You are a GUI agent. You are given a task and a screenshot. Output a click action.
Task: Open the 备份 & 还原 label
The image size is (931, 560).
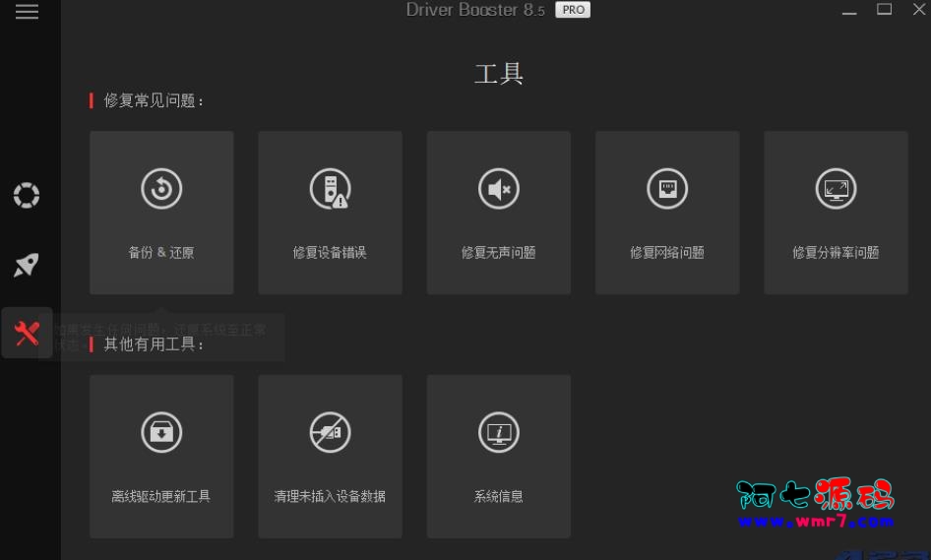(x=161, y=252)
